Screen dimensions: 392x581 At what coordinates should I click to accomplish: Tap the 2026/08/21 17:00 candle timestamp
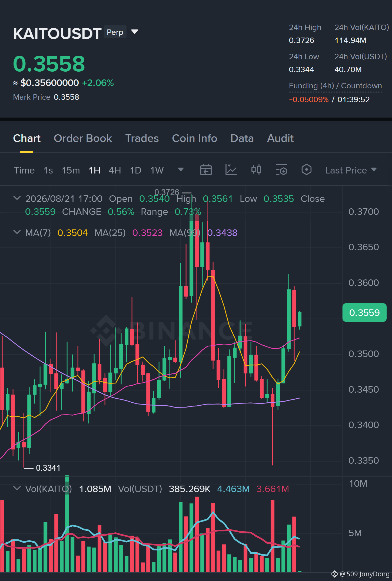click(x=64, y=199)
